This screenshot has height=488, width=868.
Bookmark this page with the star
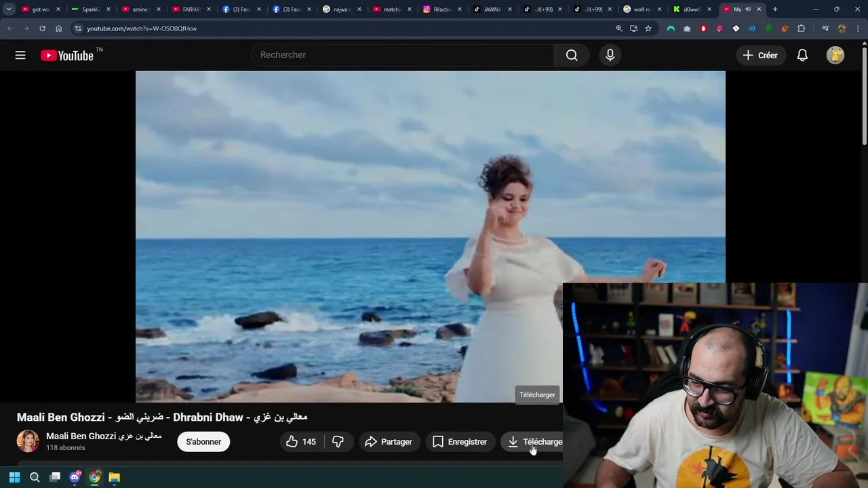(x=648, y=28)
